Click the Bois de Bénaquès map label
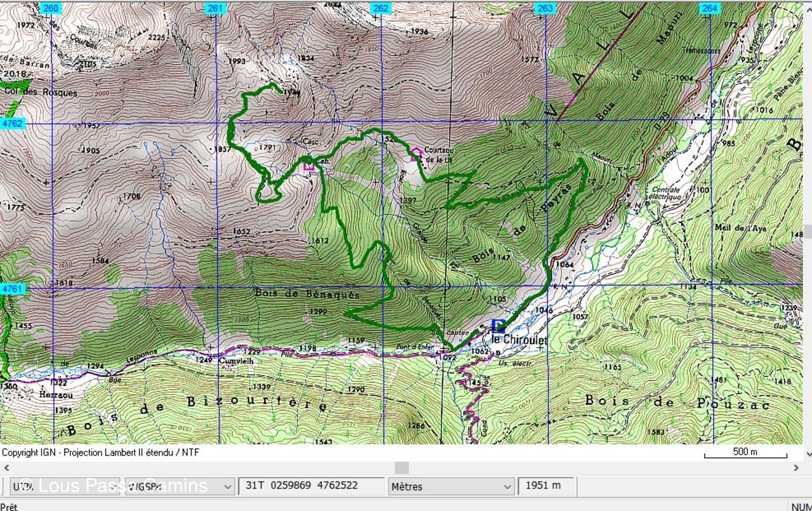The height and width of the screenshot is (511, 812). tap(307, 295)
